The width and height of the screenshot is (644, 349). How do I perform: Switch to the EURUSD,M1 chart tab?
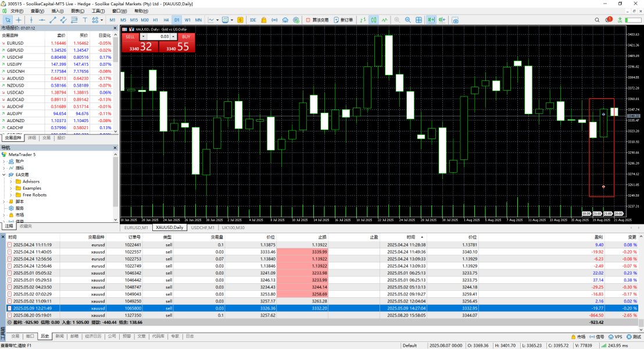137,227
